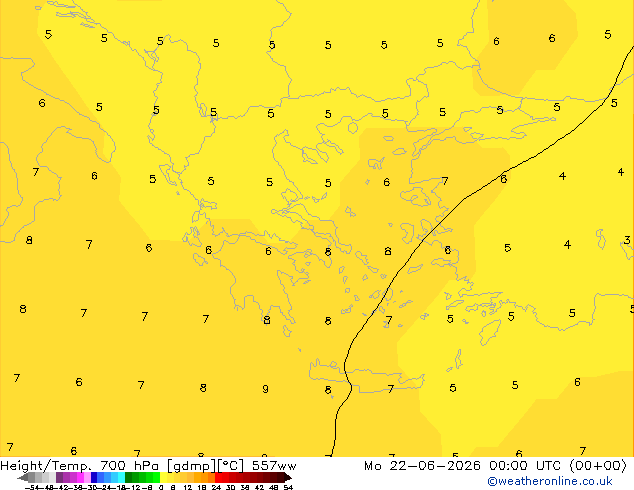
Task: Click the dark red right arrow of the legend
Action: 288,478
